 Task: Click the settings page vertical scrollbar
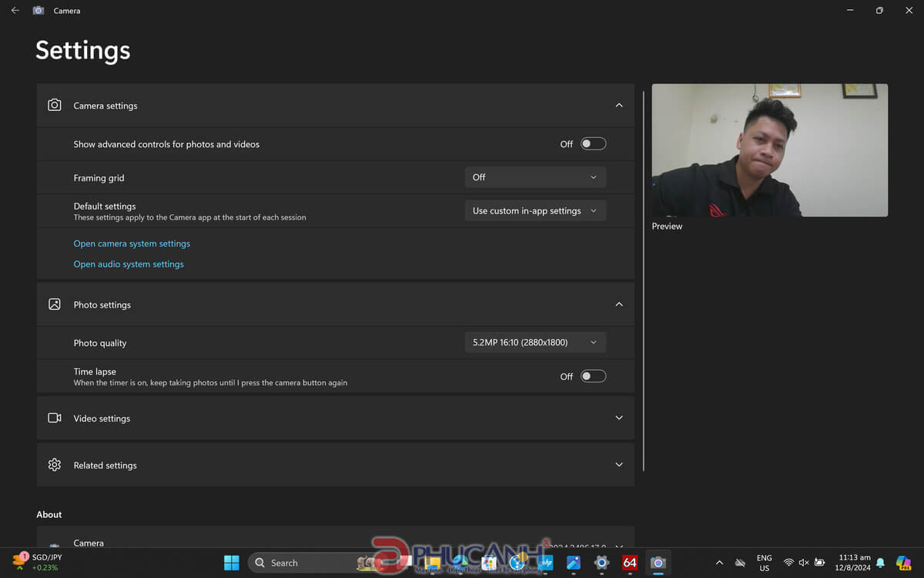click(x=644, y=281)
